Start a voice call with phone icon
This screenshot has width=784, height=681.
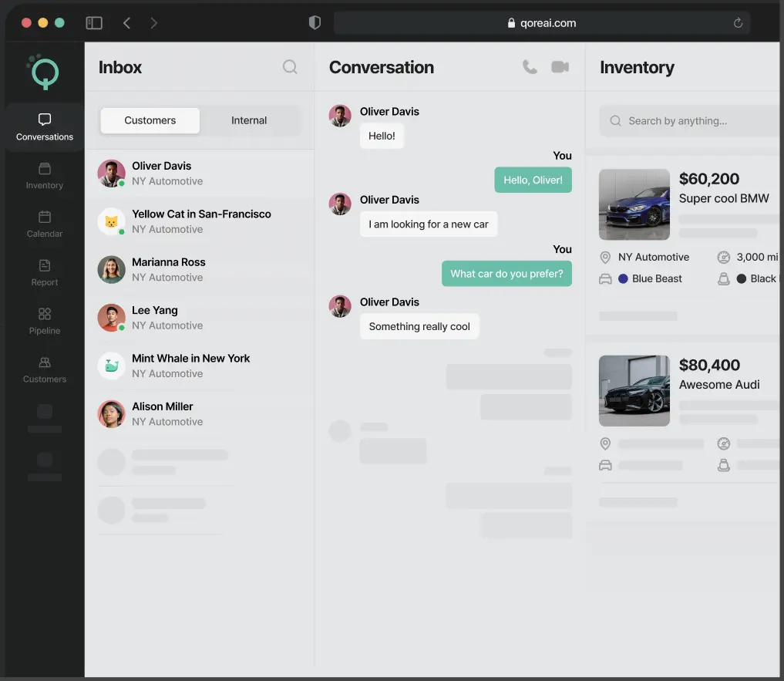coord(530,67)
